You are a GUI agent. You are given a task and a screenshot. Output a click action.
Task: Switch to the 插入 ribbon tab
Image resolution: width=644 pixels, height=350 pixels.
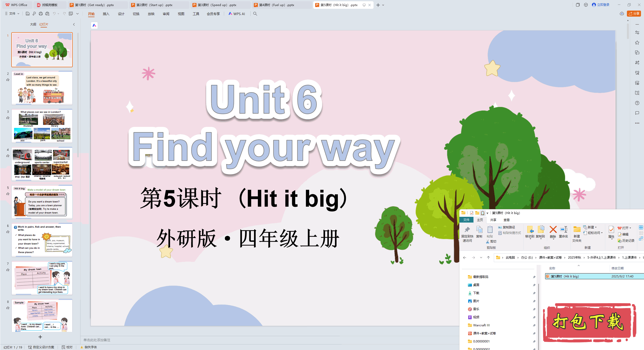point(106,14)
